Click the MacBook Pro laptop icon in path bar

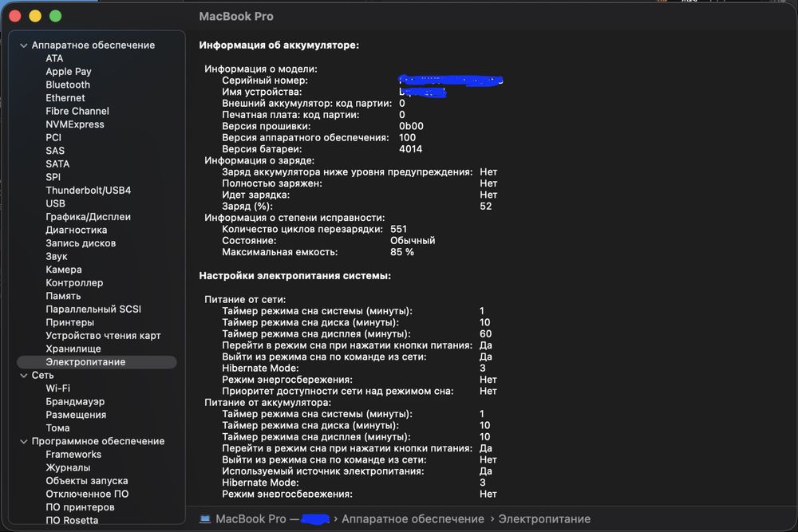point(205,519)
